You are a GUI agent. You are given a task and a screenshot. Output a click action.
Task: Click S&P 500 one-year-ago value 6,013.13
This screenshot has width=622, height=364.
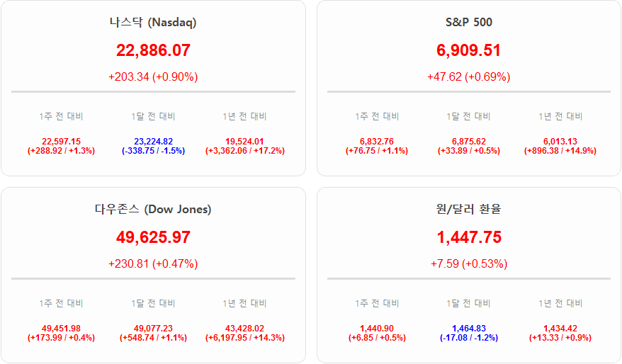(x=560, y=142)
